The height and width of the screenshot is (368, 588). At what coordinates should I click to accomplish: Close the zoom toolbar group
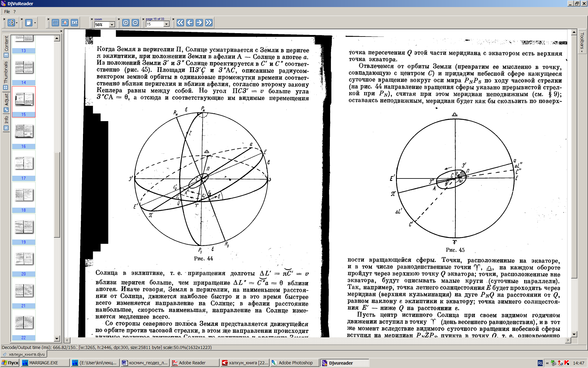pos(92,19)
